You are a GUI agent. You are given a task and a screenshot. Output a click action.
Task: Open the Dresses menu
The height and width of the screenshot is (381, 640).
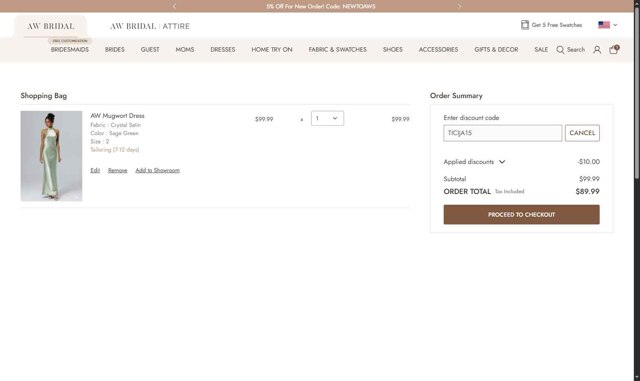click(223, 49)
